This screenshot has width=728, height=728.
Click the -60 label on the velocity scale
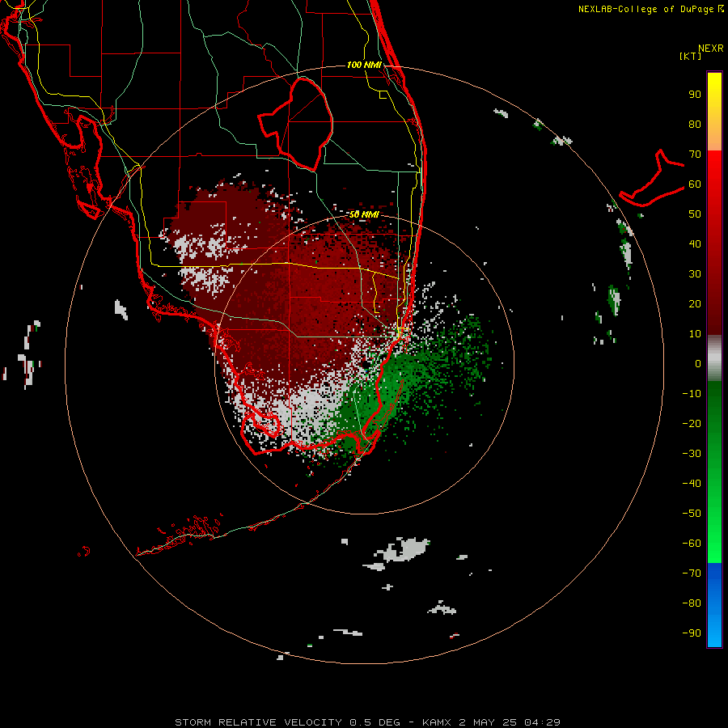(692, 544)
